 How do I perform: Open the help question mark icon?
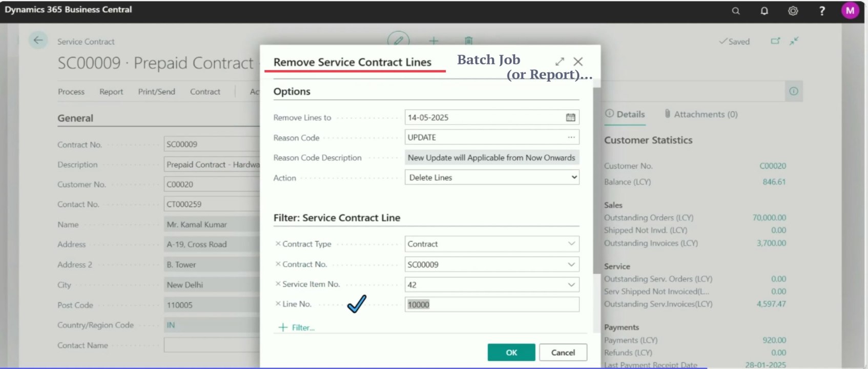[x=822, y=11]
